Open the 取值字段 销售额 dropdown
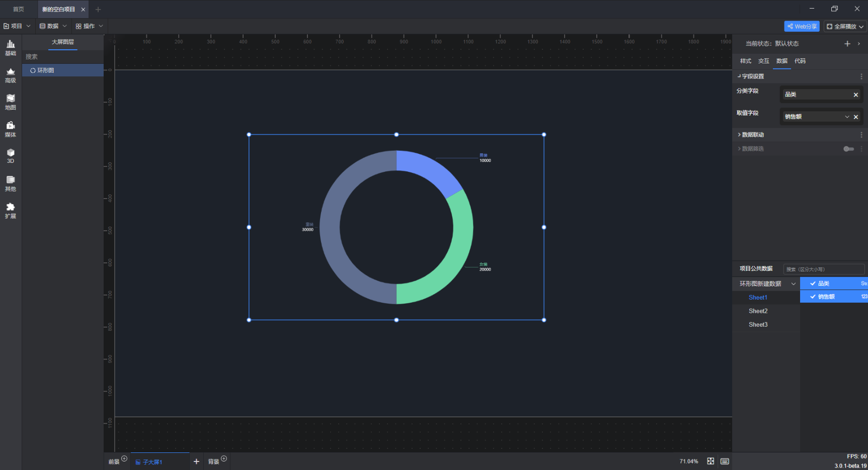The height and width of the screenshot is (470, 868). 847,117
